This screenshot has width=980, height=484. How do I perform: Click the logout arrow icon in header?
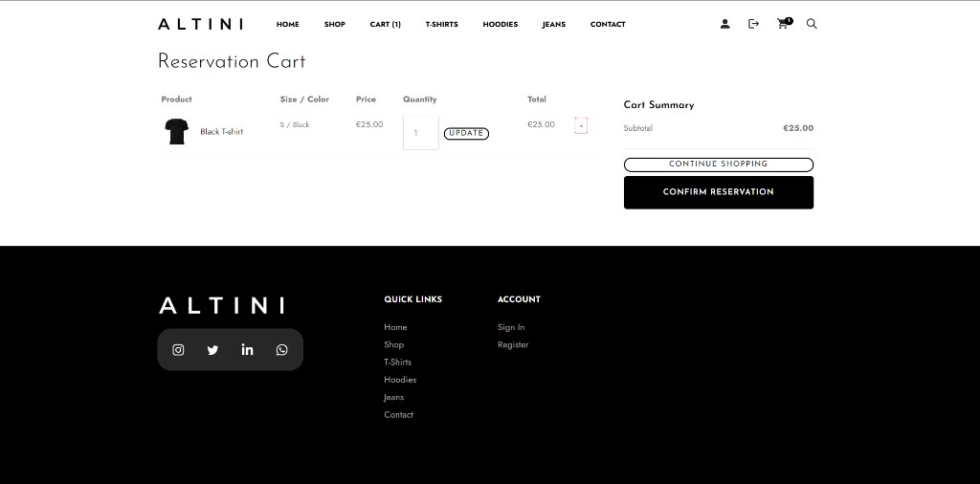pos(753,24)
